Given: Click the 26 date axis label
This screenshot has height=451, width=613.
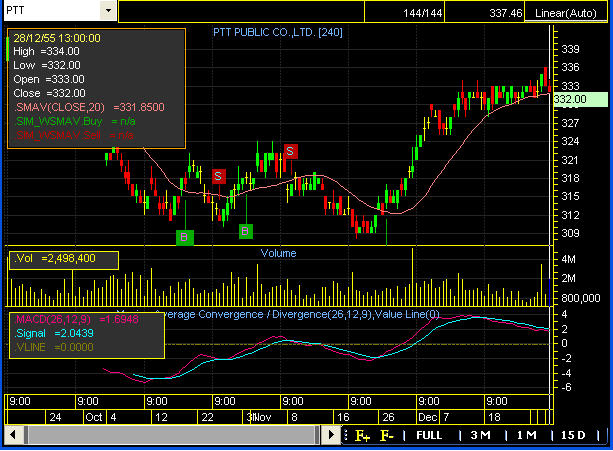Looking at the screenshot, I should pos(388,417).
